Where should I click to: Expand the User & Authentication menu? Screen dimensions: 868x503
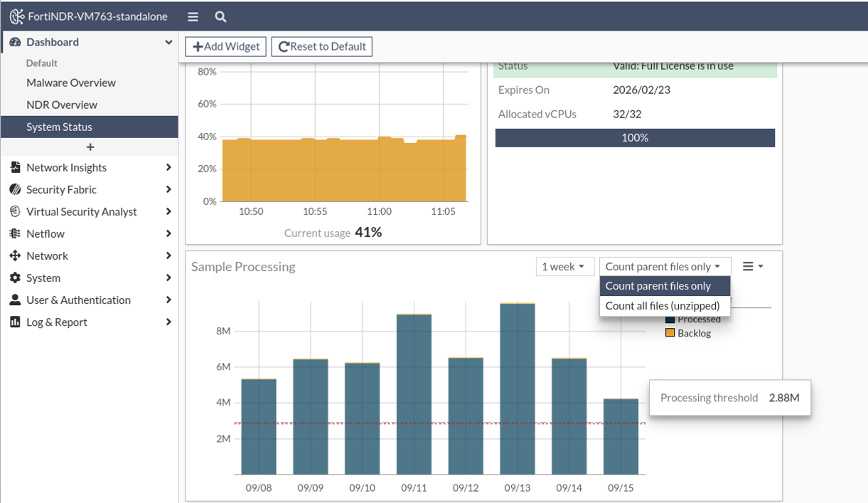pyautogui.click(x=168, y=300)
